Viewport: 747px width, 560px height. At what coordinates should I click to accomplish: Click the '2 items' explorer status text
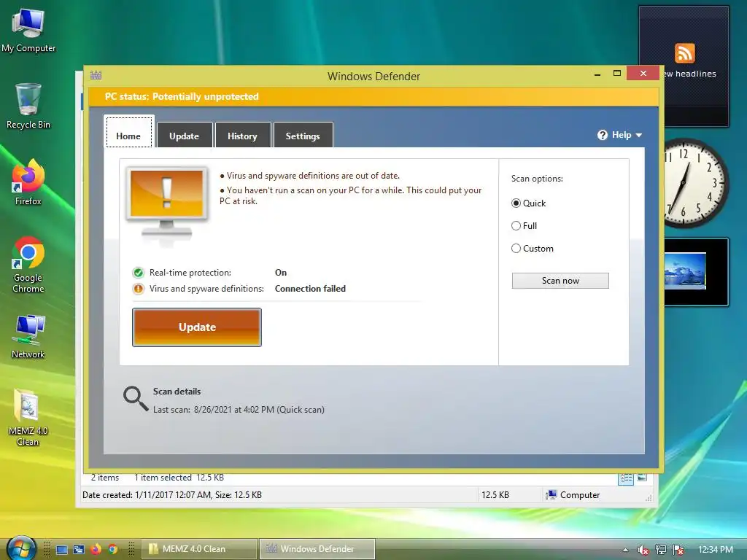pos(105,478)
